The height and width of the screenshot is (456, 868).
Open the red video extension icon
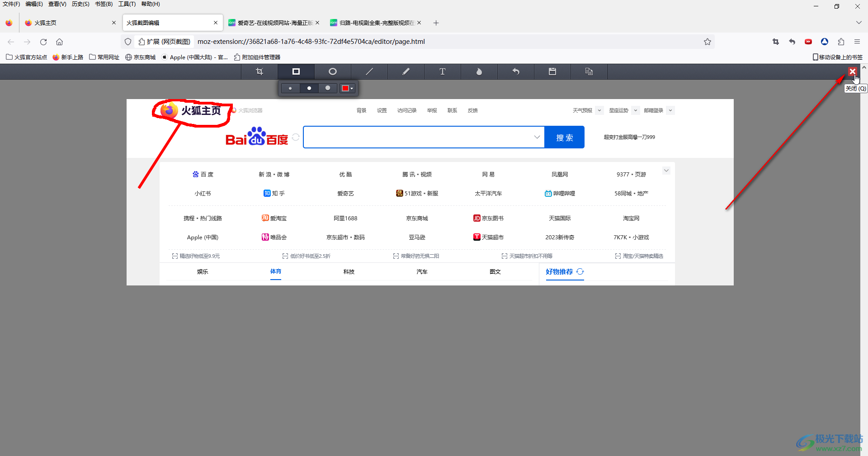coord(808,42)
